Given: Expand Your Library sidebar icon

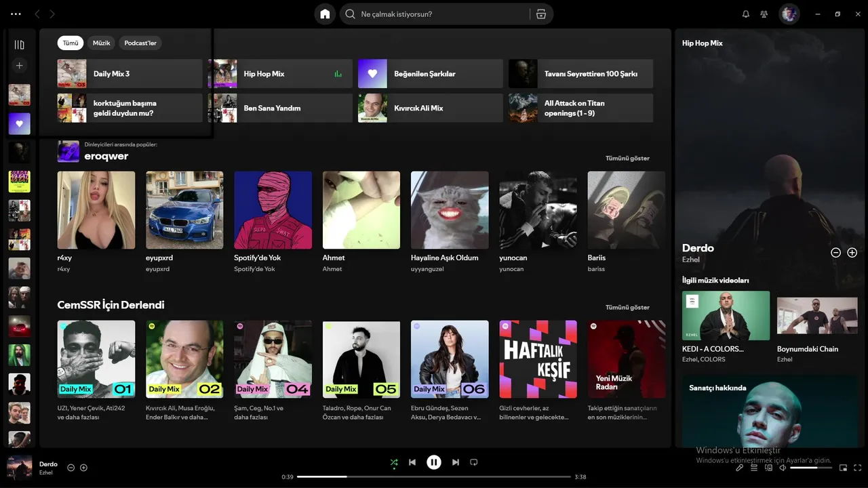Looking at the screenshot, I should 19,45.
